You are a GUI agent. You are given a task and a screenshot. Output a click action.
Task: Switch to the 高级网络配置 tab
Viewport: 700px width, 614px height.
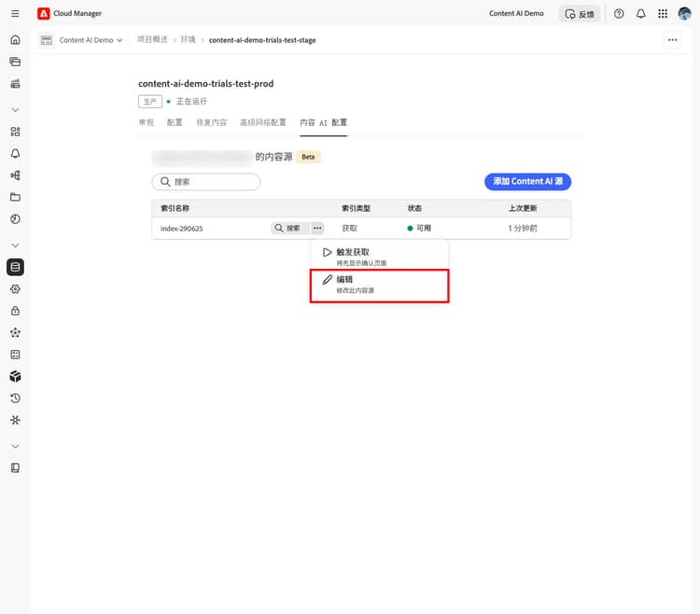(263, 123)
